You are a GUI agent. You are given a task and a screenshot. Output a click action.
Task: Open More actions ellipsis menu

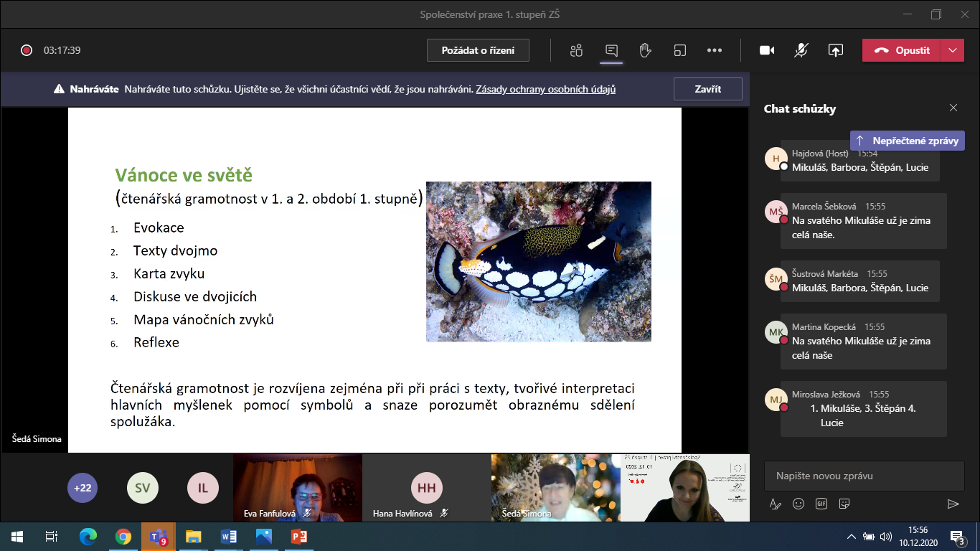click(714, 50)
